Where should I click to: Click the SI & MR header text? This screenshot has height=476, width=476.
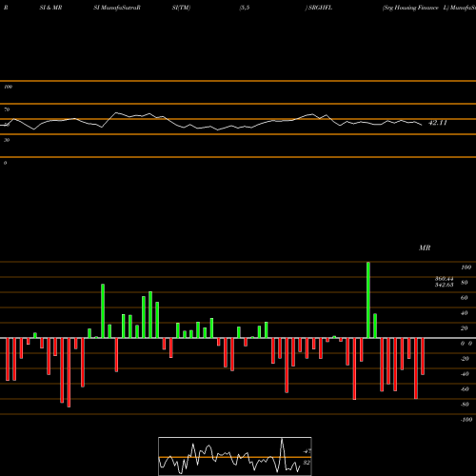click(50, 8)
